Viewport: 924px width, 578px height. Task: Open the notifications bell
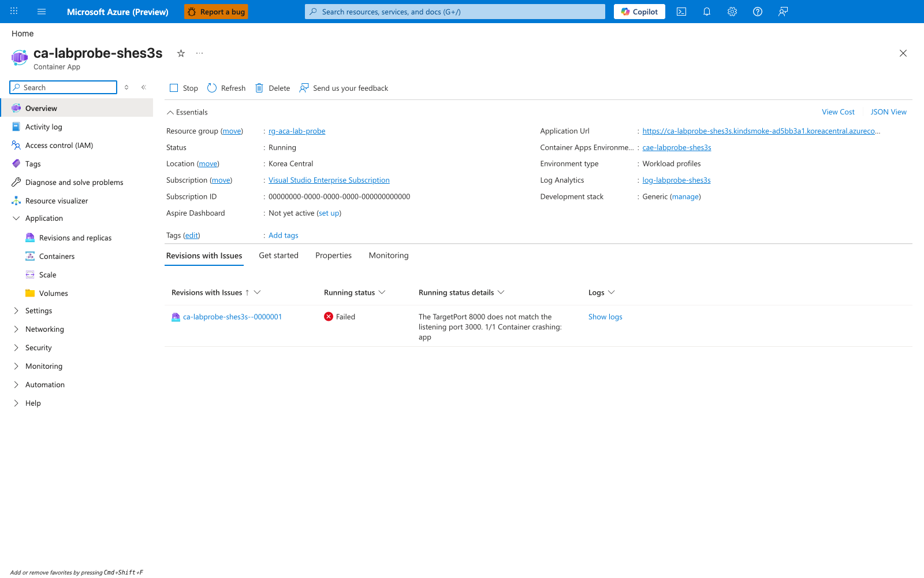tap(707, 12)
